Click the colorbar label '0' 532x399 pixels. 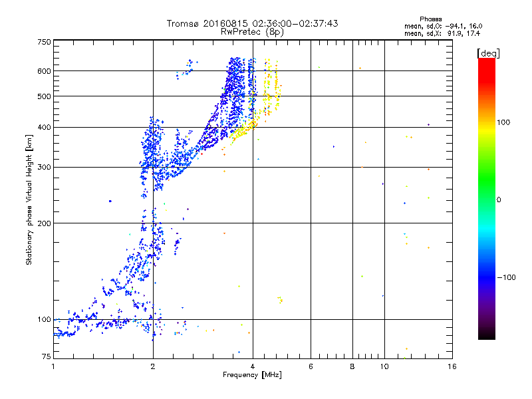pos(499,200)
